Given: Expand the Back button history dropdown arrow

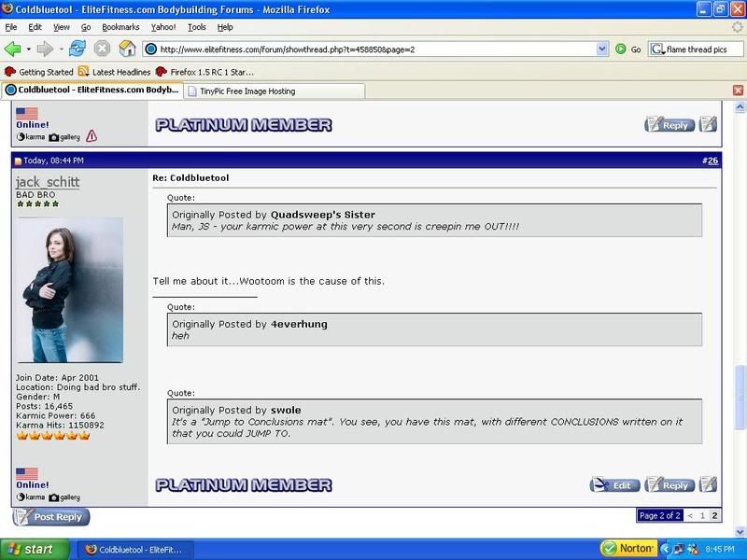Looking at the screenshot, I should click(x=29, y=49).
